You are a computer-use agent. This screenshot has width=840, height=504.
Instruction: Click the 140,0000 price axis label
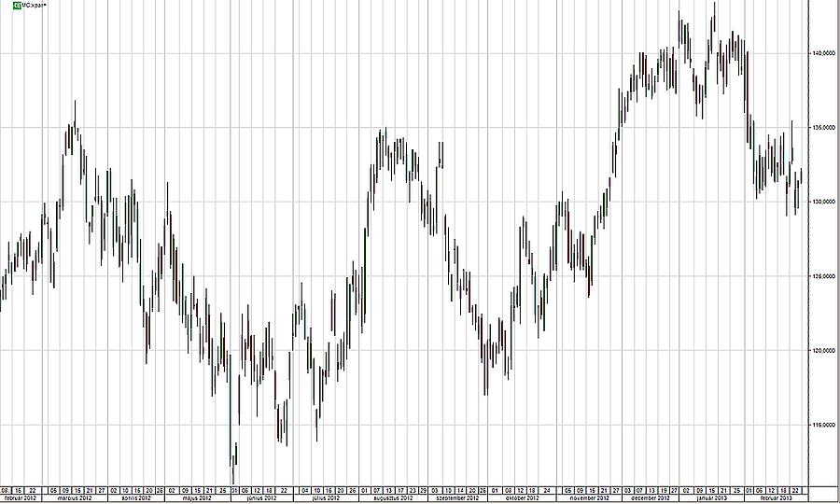pyautogui.click(x=821, y=53)
